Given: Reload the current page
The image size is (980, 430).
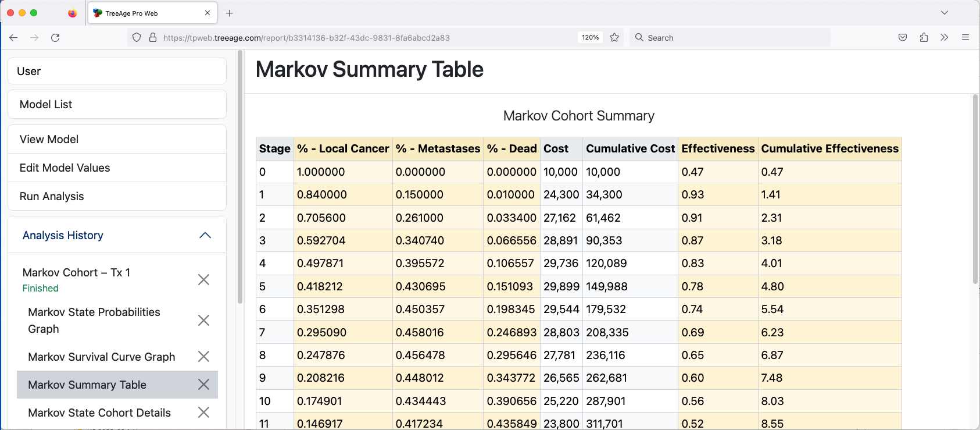Looking at the screenshot, I should (x=55, y=37).
